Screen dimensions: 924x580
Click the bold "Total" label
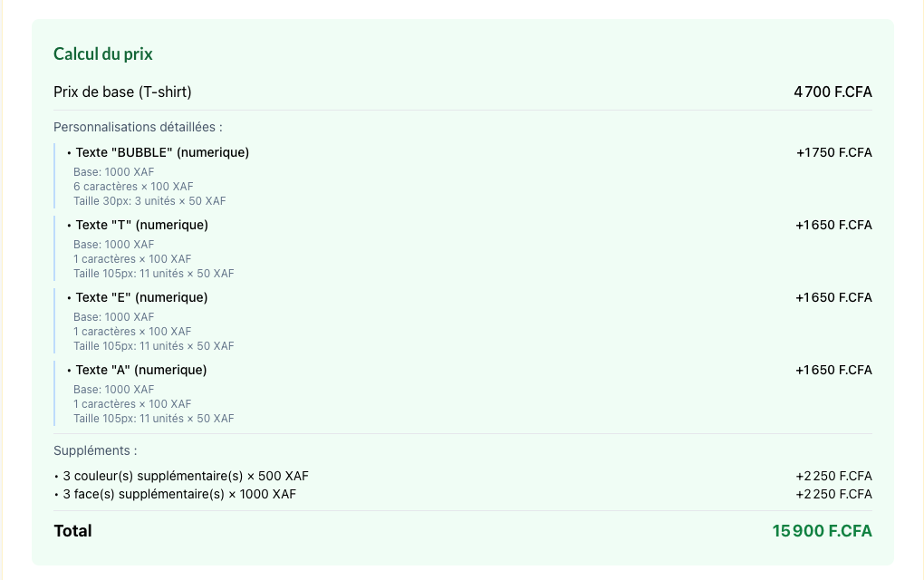[x=72, y=531]
